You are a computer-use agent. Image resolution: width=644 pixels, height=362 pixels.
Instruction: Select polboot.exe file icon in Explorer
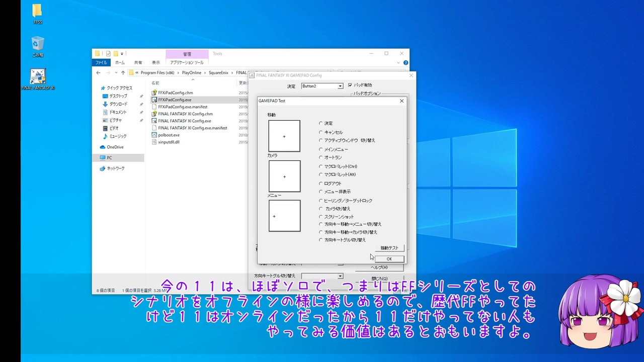tap(154, 135)
